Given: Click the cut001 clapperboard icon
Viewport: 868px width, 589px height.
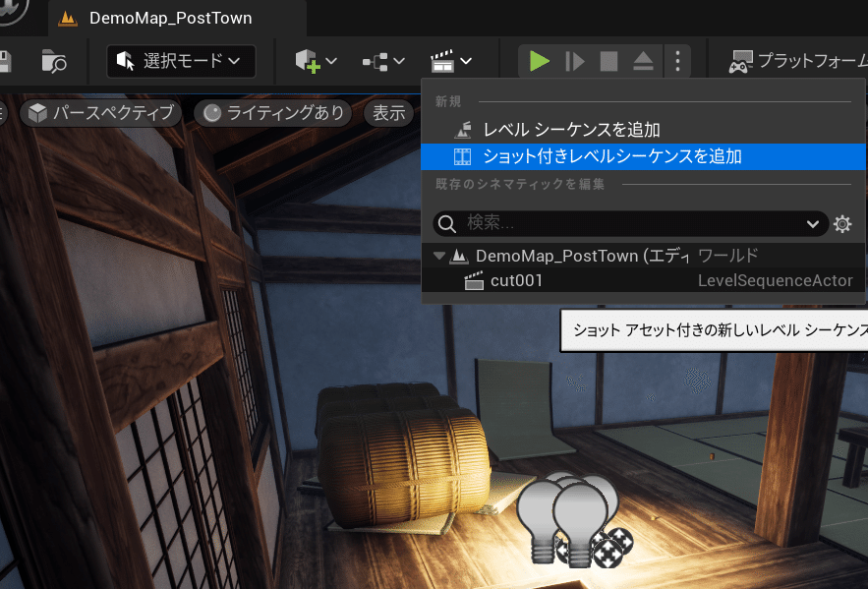Looking at the screenshot, I should click(474, 280).
